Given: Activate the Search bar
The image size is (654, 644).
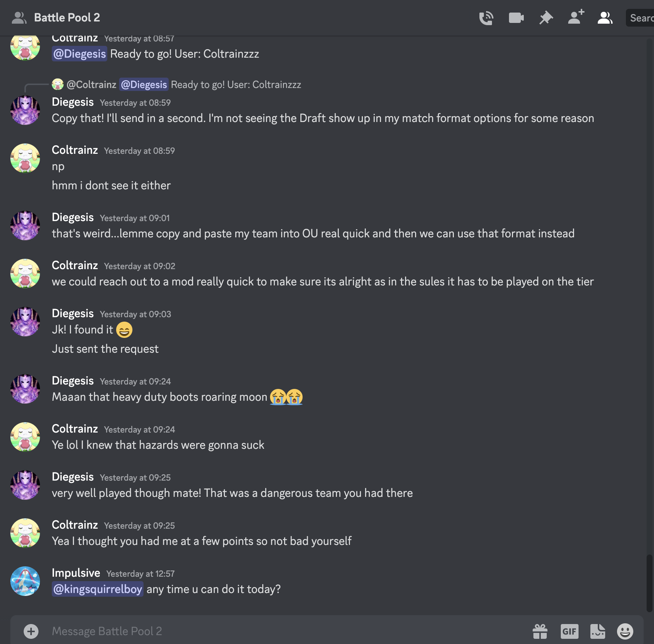Looking at the screenshot, I should tap(642, 17).
